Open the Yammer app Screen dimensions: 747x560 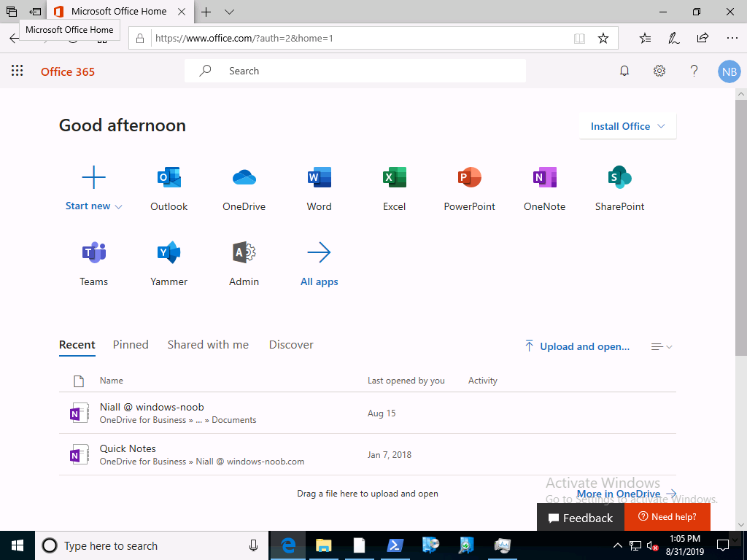(x=169, y=264)
